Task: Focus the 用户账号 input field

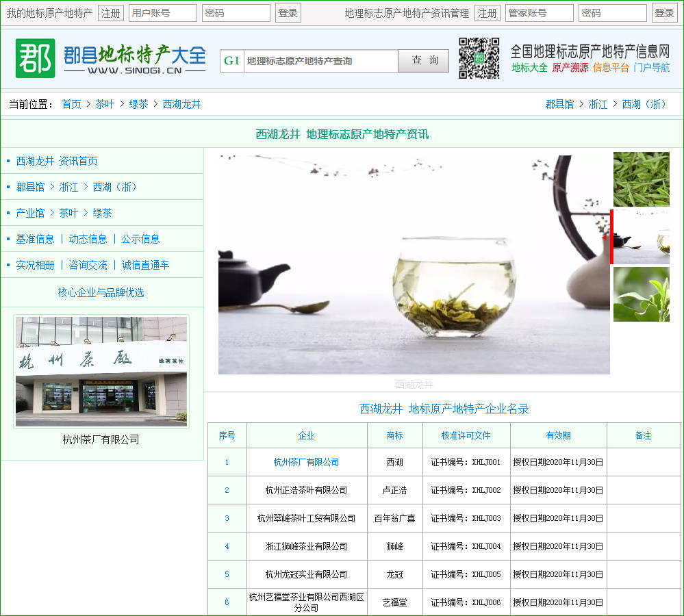Action: pyautogui.click(x=163, y=13)
